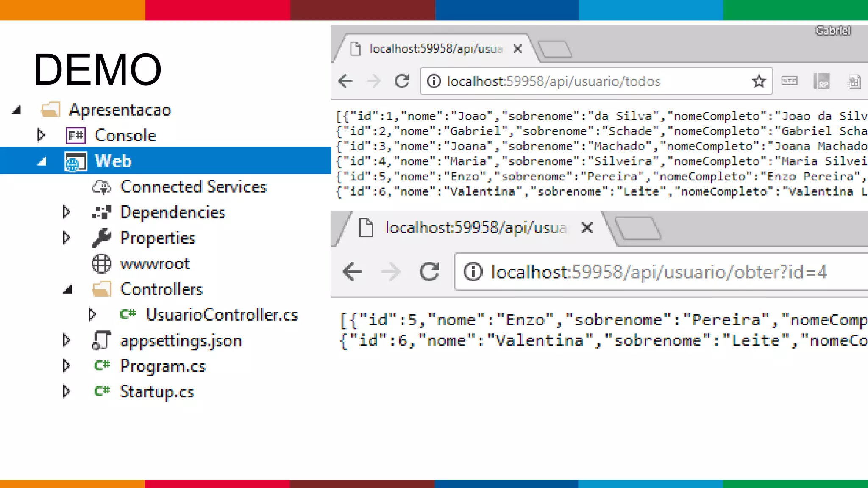Click the site info icon beside obter?id=4 URL

(x=473, y=272)
